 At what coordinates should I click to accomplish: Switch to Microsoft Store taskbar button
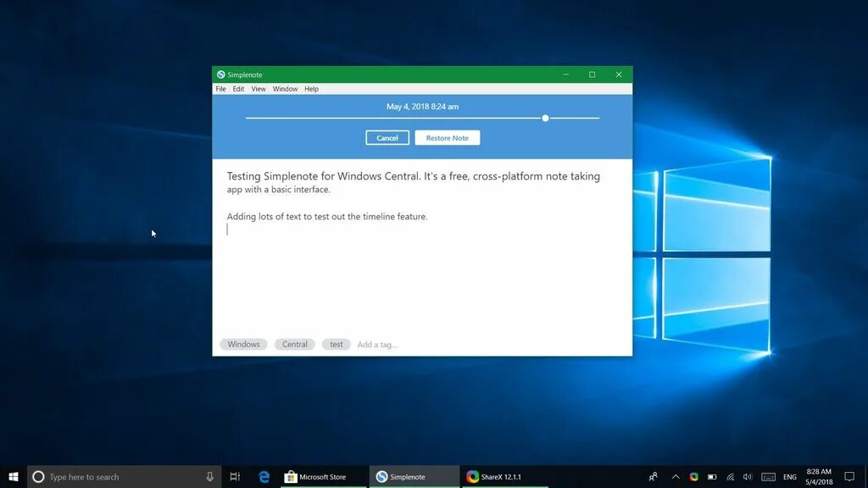(x=322, y=476)
